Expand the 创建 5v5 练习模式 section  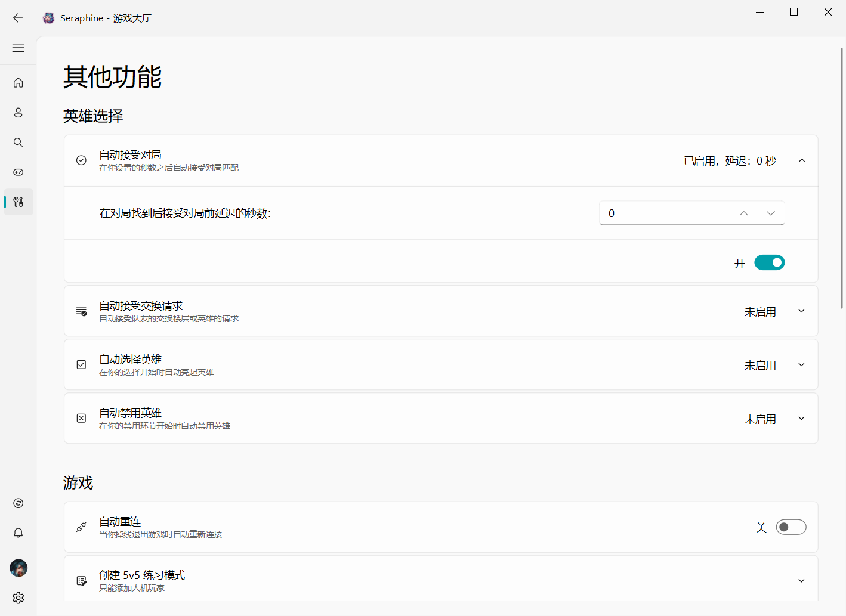801,580
